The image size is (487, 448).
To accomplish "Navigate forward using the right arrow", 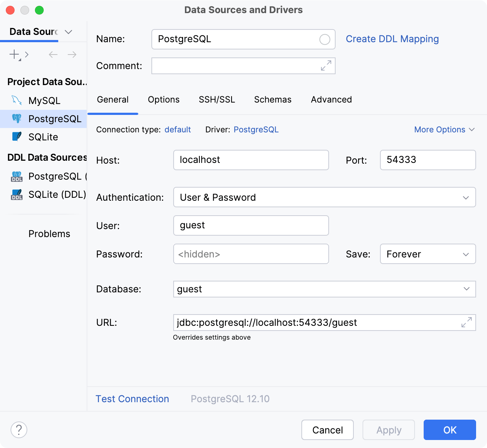I will [72, 55].
